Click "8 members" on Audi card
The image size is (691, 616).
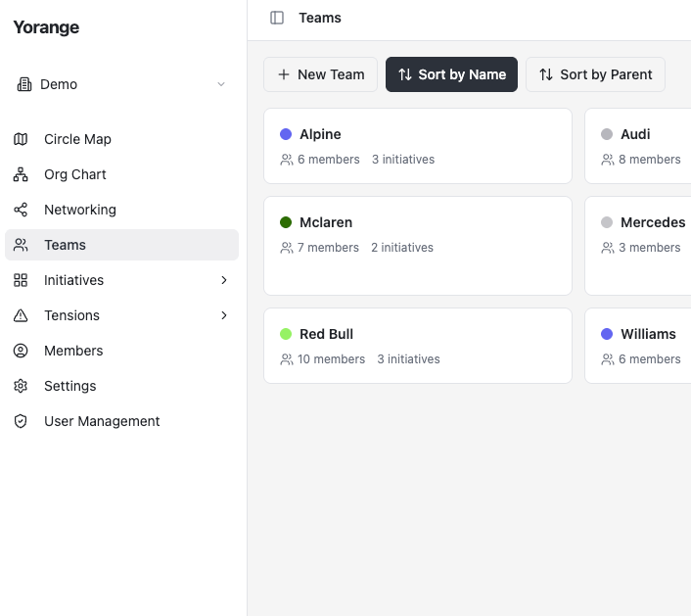(650, 160)
